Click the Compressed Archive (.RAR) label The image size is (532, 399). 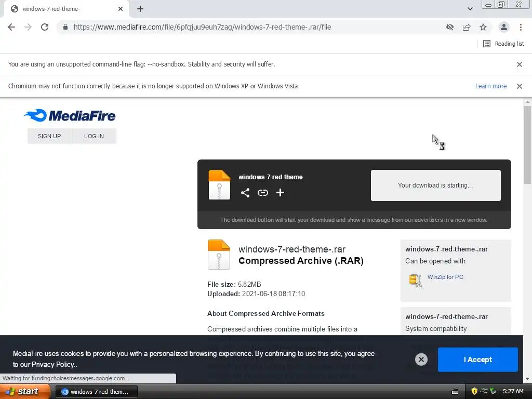[301, 261]
